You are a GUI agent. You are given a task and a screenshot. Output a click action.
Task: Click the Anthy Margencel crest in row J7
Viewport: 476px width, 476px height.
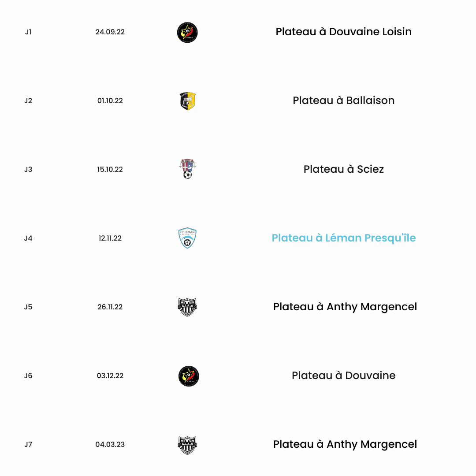[x=187, y=445]
